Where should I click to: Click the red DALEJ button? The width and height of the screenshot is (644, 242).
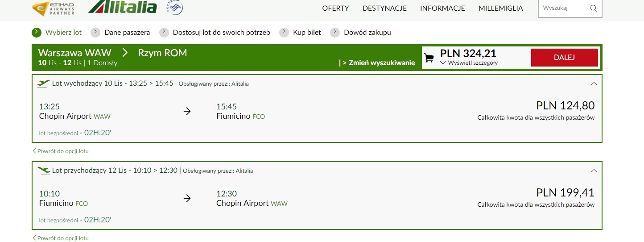click(564, 58)
